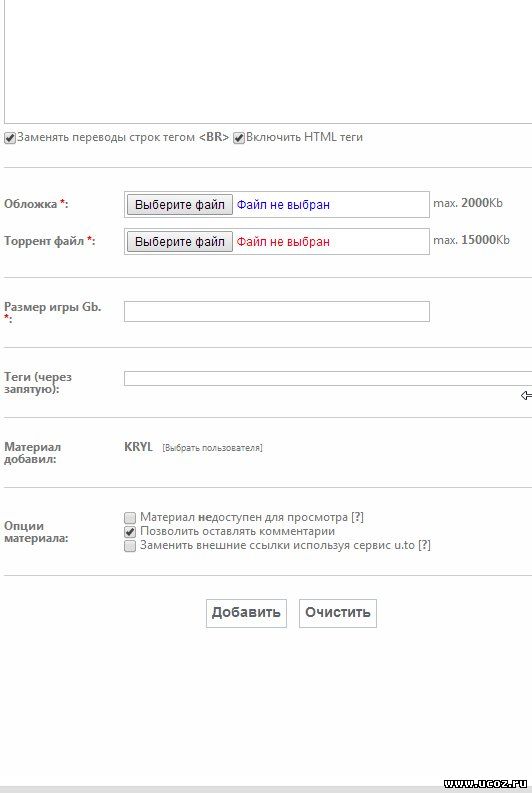Click Выберите файл for Обложка
532x793 pixels.
pyautogui.click(x=180, y=204)
